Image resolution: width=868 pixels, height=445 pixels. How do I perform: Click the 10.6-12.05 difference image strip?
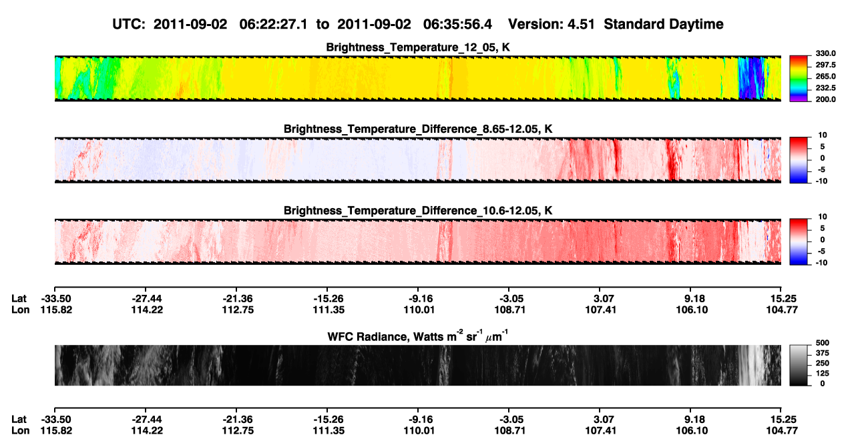(418, 242)
